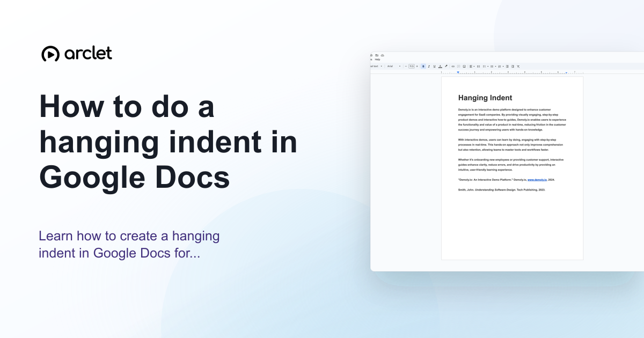
Task: Click the arclet logo
Action: coord(77,54)
